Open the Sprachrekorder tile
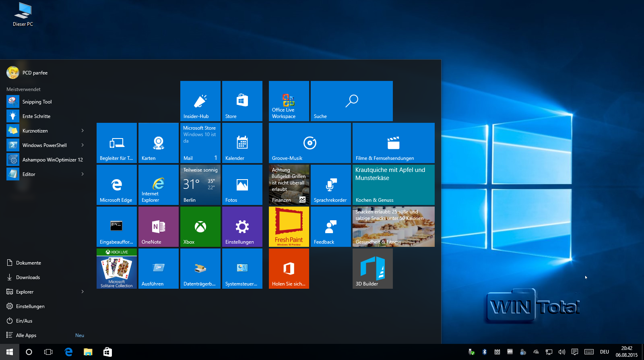Screen dimensions: 644x360 point(330,184)
